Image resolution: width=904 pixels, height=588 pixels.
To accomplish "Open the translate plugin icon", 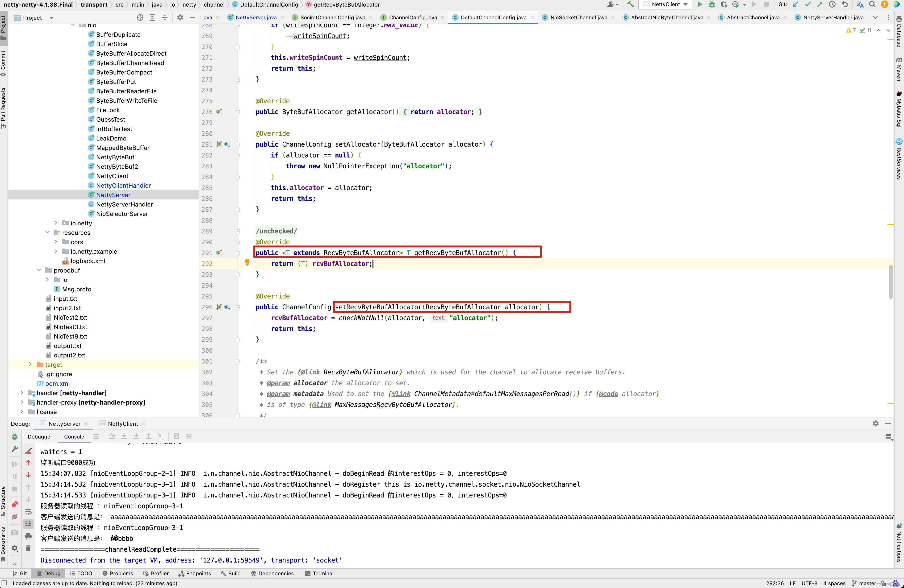I will tap(860, 4).
